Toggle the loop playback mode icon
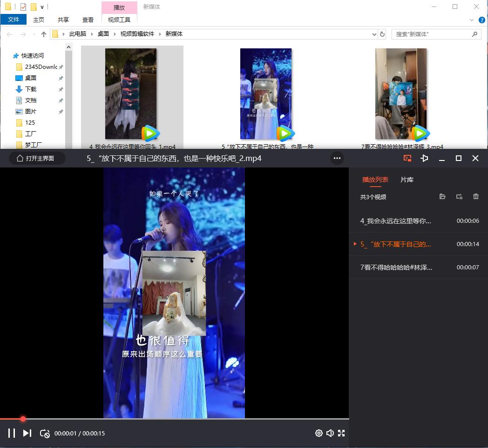488x448 pixels. pos(45,434)
